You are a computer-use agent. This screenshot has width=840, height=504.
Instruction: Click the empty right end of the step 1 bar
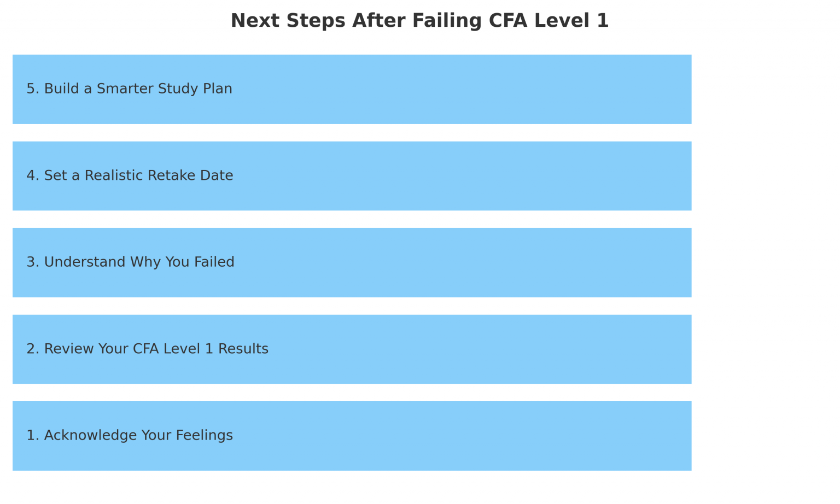[x=629, y=436]
